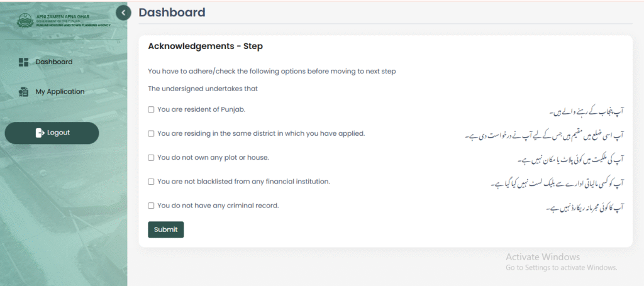Mark the 'no criminal record' checkbox
The height and width of the screenshot is (286, 644).
151,206
